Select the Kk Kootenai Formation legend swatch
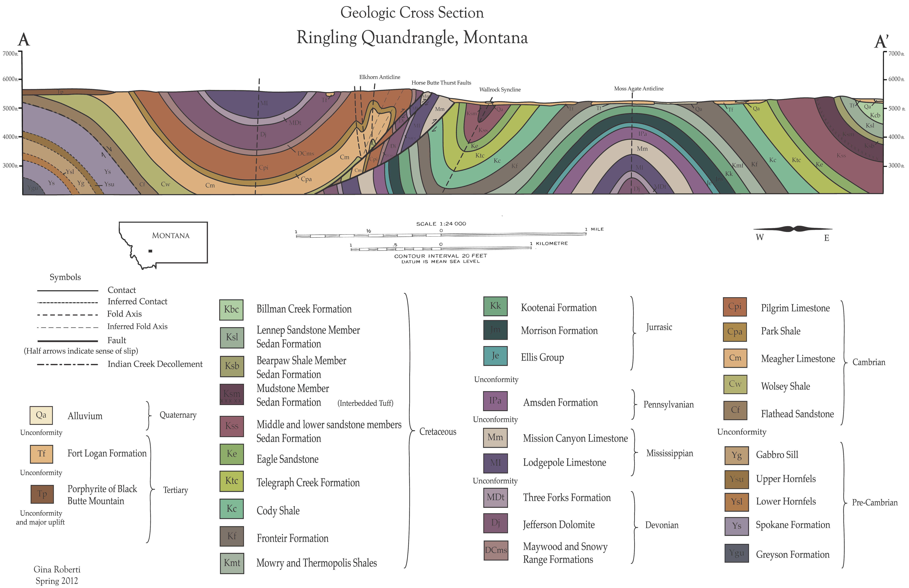The height and width of the screenshot is (588, 909). coord(495,306)
